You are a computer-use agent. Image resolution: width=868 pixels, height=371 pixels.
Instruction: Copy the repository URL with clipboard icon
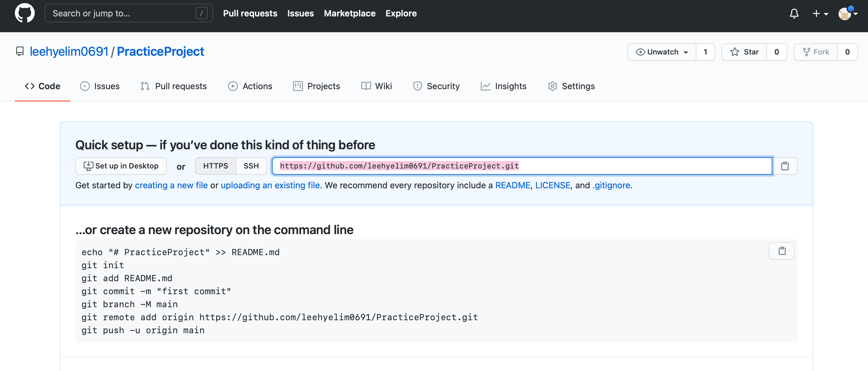[x=785, y=166]
